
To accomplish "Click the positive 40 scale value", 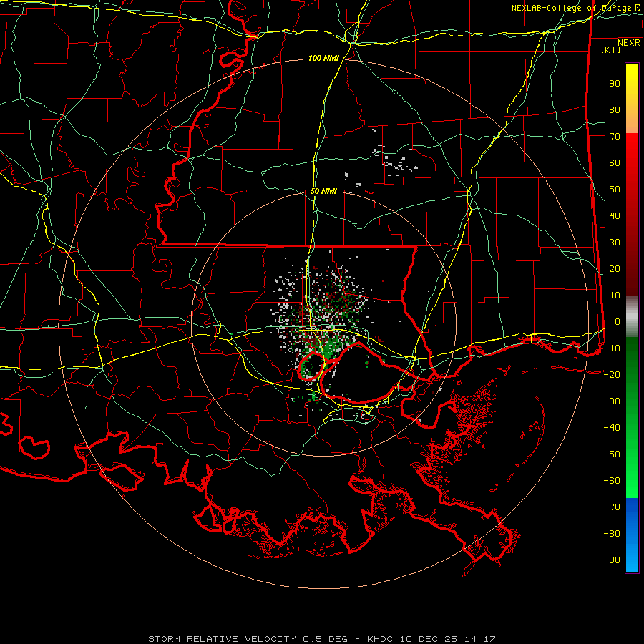I will click(x=615, y=215).
